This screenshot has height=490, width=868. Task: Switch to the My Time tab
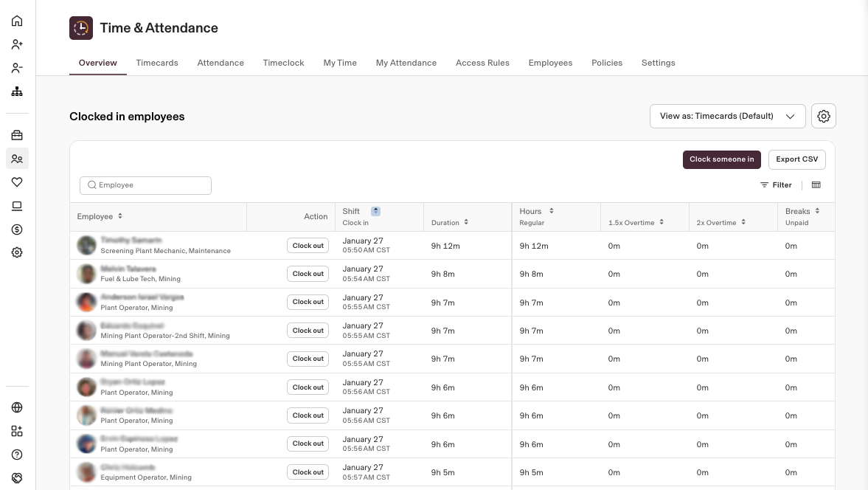click(x=340, y=63)
